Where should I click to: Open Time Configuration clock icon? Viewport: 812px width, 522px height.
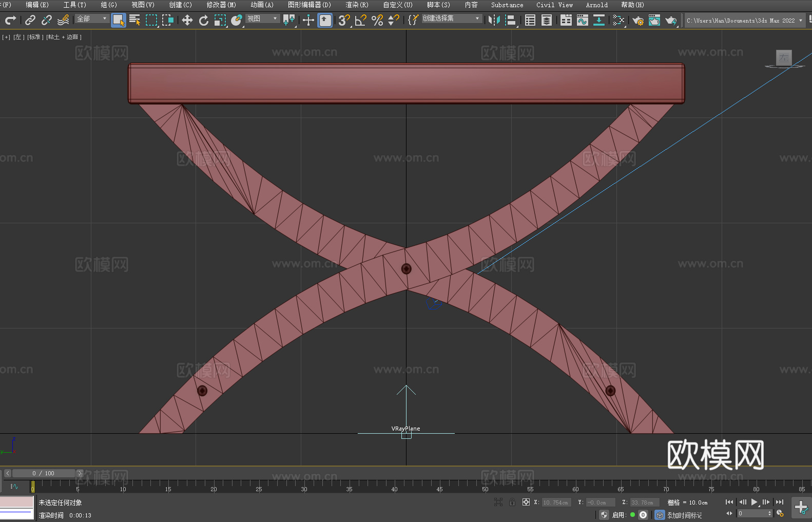(780, 513)
